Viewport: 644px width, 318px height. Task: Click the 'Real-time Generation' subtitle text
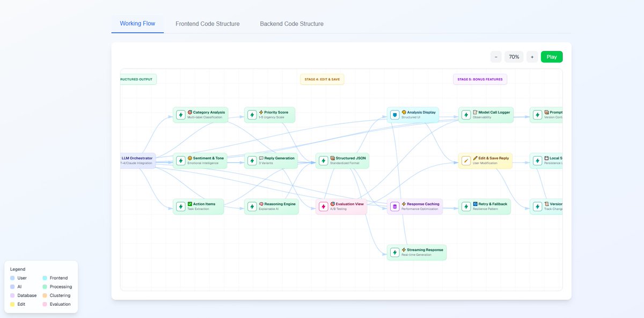click(416, 255)
